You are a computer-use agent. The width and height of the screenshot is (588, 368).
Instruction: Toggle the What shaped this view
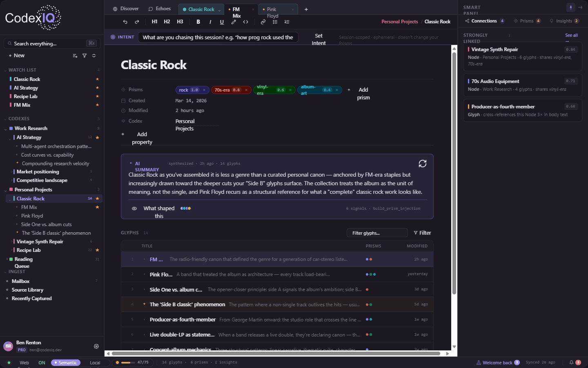coord(159,212)
